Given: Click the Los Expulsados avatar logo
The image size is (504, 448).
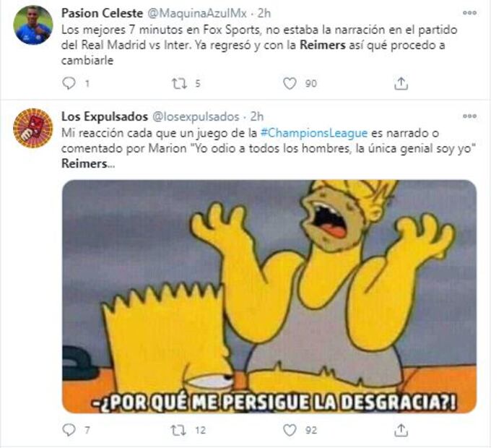Looking at the screenshot, I should [x=33, y=128].
